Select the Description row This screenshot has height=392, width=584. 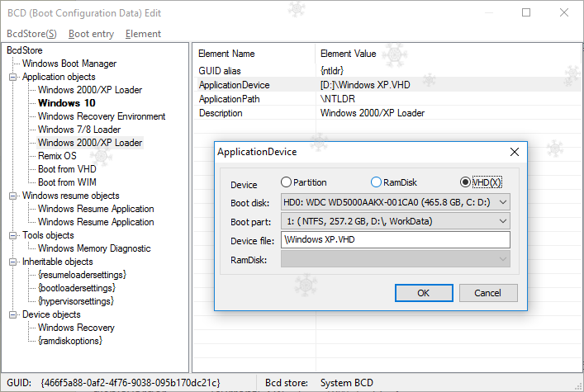pos(387,113)
